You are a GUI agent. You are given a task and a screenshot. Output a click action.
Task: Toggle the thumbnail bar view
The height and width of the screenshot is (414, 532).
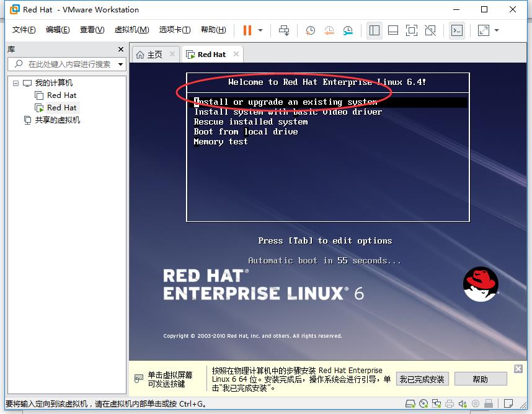tap(393, 30)
